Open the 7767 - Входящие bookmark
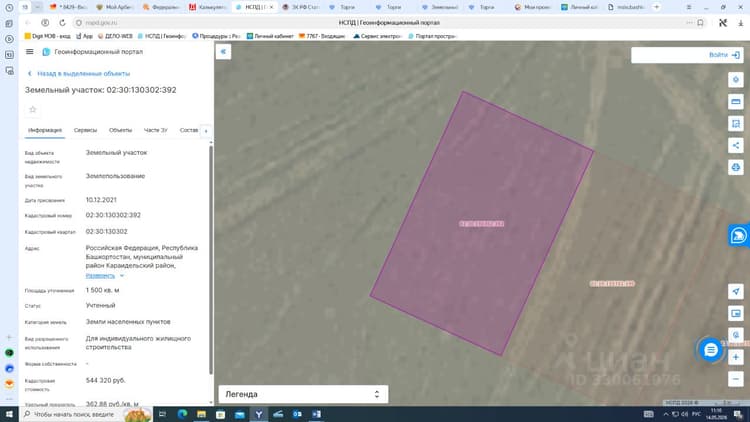Image resolution: width=750 pixels, height=422 pixels. pyautogui.click(x=321, y=36)
